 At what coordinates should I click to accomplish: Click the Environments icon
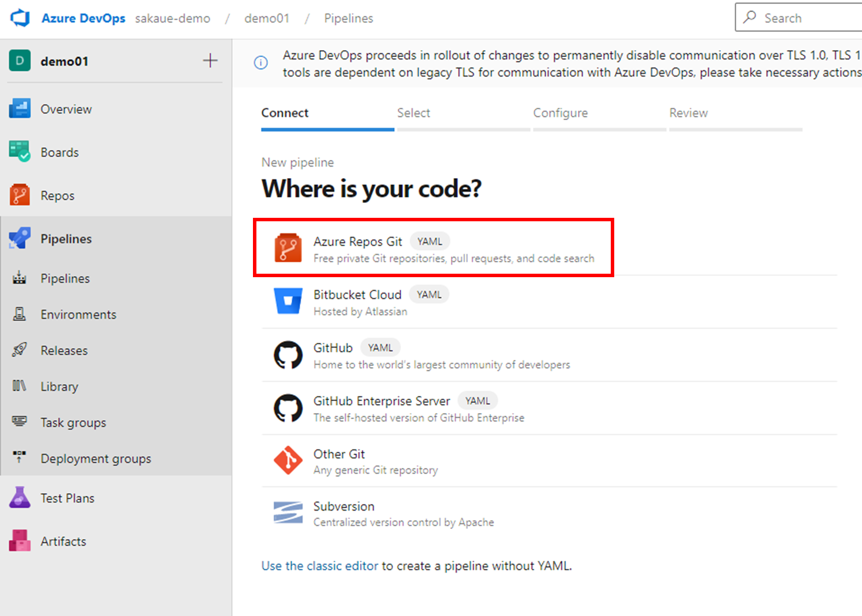[x=20, y=314]
